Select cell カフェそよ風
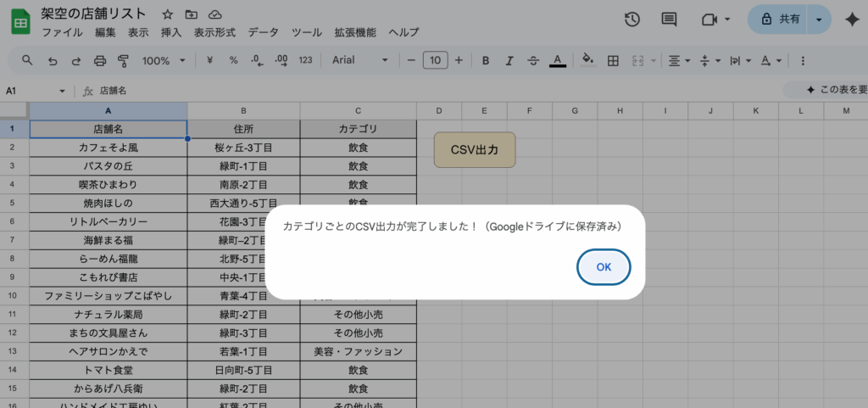Viewport: 868px width, 408px height. coord(108,148)
